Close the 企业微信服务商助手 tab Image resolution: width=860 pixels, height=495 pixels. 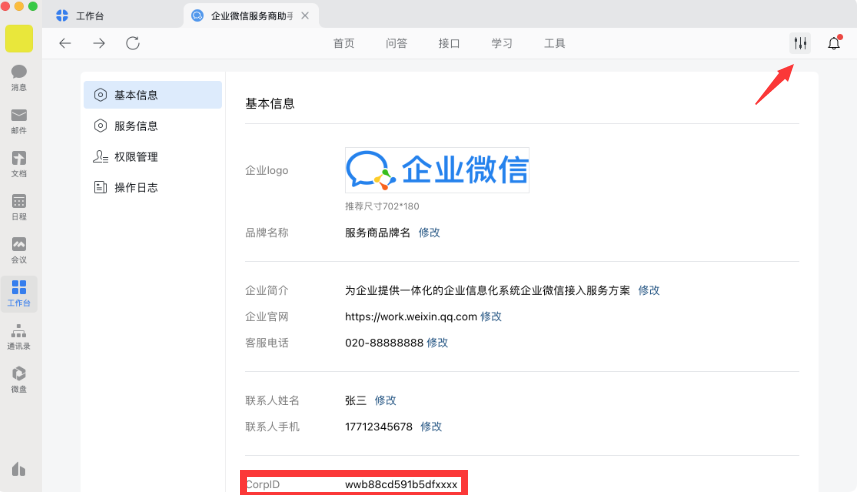303,16
